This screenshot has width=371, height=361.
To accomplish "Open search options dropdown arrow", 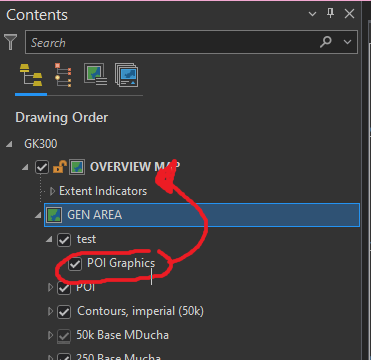I will (x=347, y=42).
